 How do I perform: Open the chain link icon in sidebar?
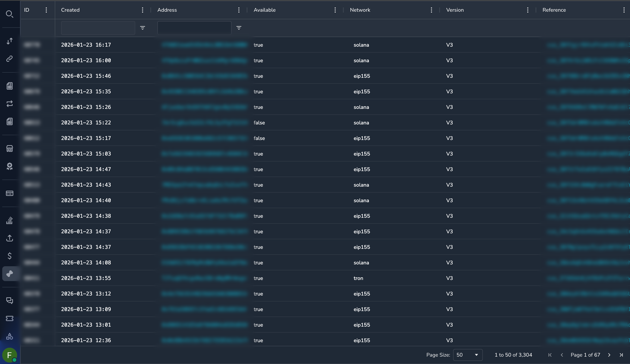point(9,59)
